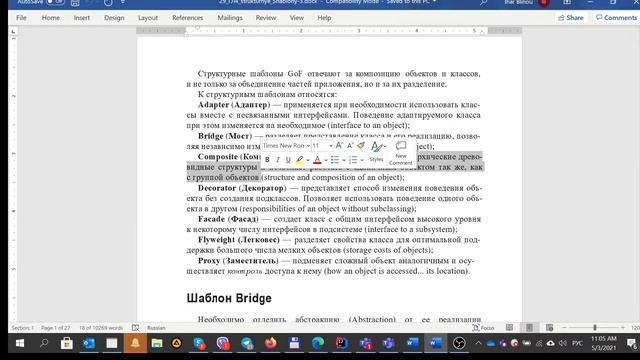Open the Comments pane button
The width and height of the screenshot is (640, 360).
[x=616, y=18]
